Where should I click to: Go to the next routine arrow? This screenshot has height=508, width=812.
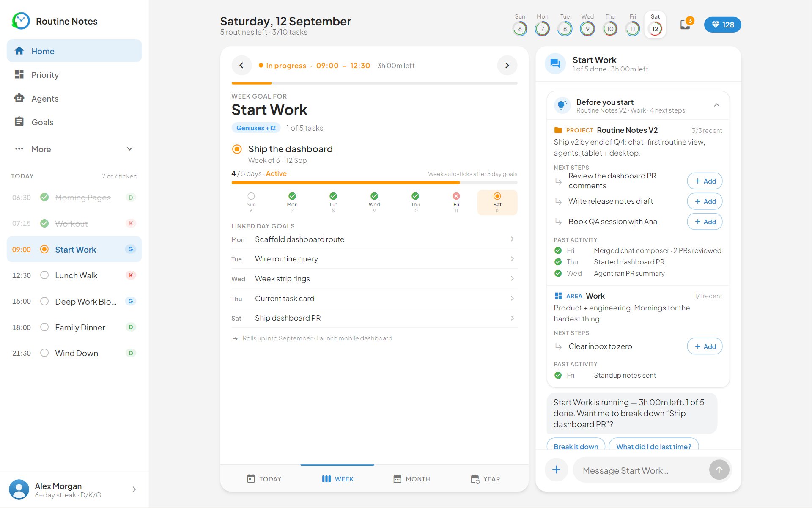[507, 65]
